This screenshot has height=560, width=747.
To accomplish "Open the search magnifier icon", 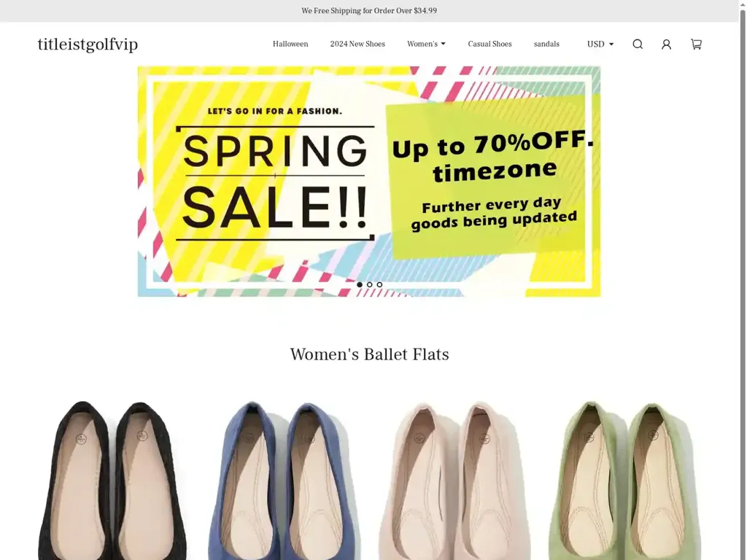I will point(638,44).
